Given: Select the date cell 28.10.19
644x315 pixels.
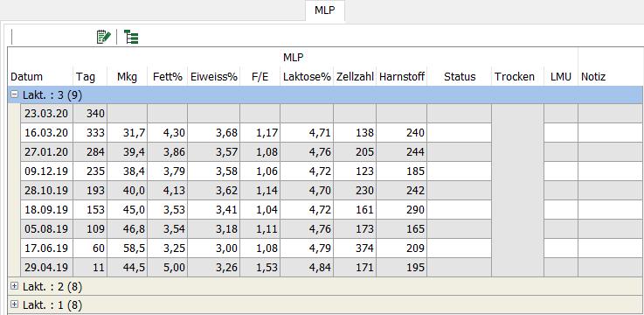Looking at the screenshot, I should 47,191.
